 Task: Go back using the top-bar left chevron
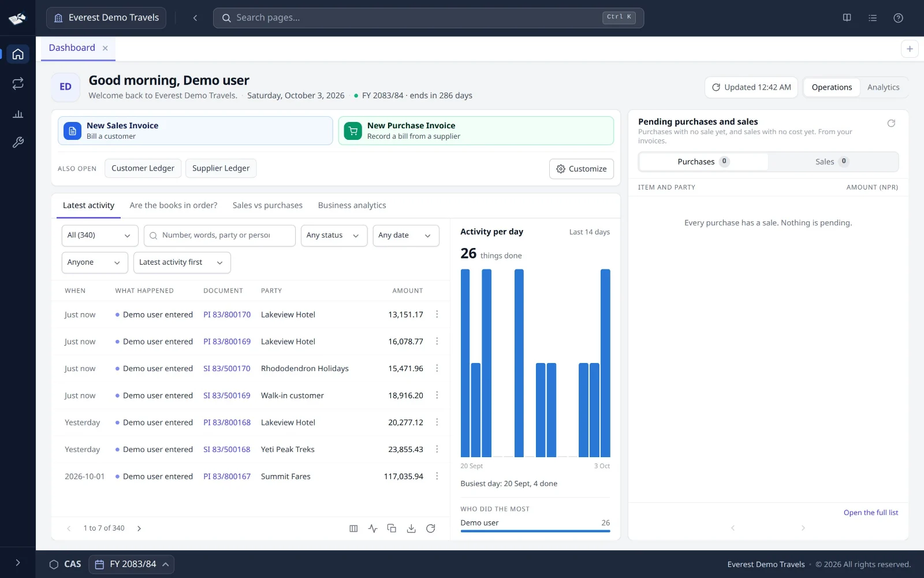pyautogui.click(x=195, y=18)
